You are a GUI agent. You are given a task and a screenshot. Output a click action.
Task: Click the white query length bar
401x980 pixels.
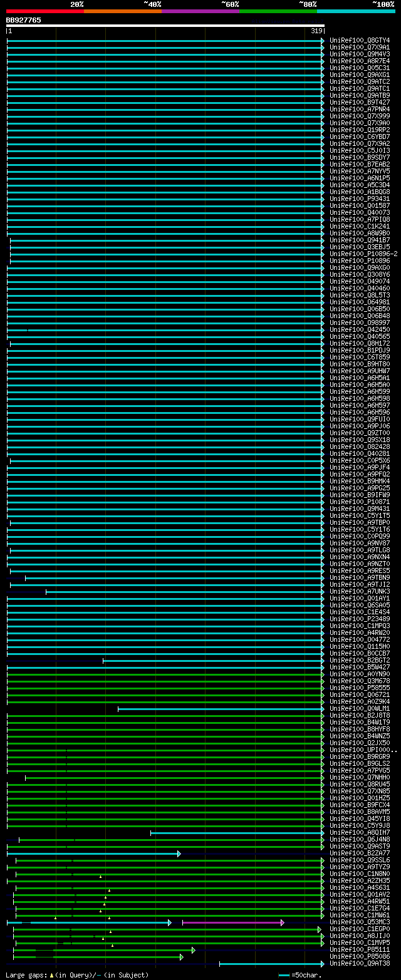click(x=165, y=26)
